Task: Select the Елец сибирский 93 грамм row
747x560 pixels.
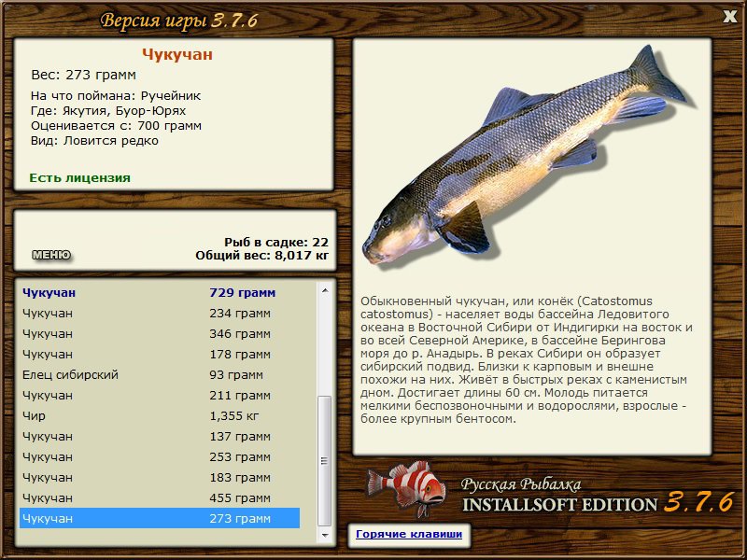Action: (160, 375)
